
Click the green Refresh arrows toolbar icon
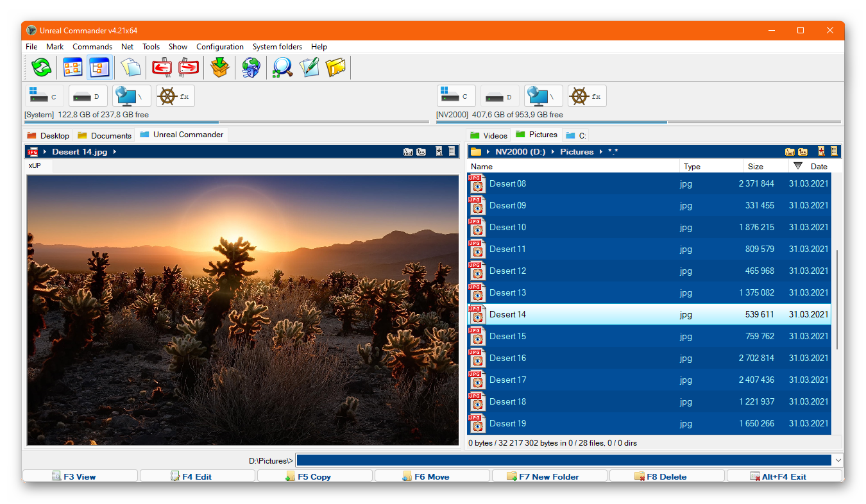click(42, 67)
